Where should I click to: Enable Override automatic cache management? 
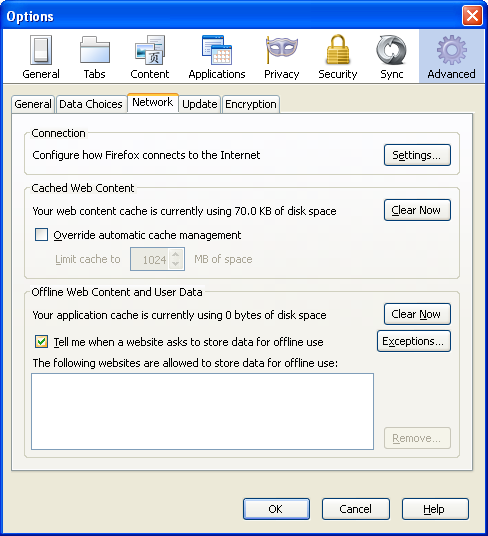(x=41, y=235)
